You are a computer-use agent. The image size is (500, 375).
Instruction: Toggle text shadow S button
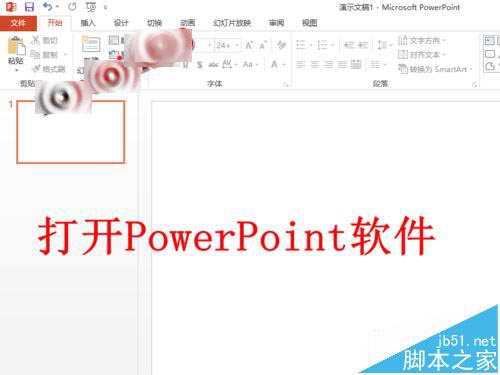pyautogui.click(x=199, y=64)
